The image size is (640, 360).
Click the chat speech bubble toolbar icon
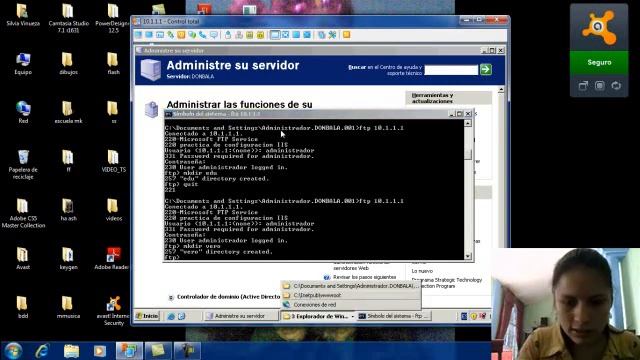tap(213, 35)
